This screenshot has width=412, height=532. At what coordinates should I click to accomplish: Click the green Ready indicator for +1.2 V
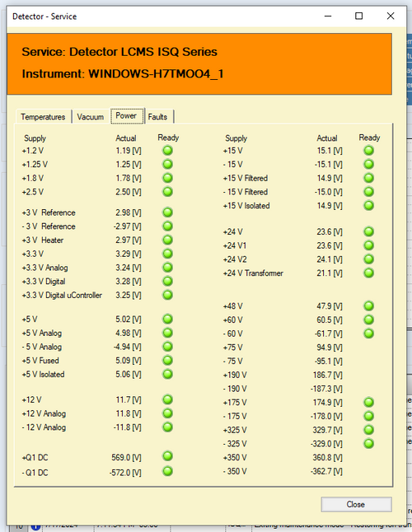coord(167,151)
